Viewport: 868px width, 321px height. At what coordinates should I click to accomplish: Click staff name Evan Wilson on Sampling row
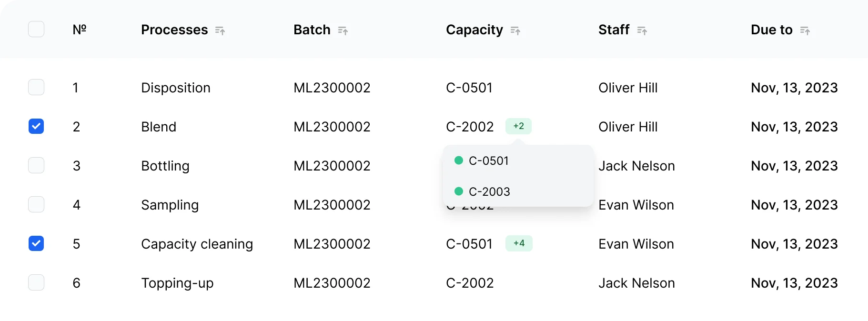pos(636,205)
